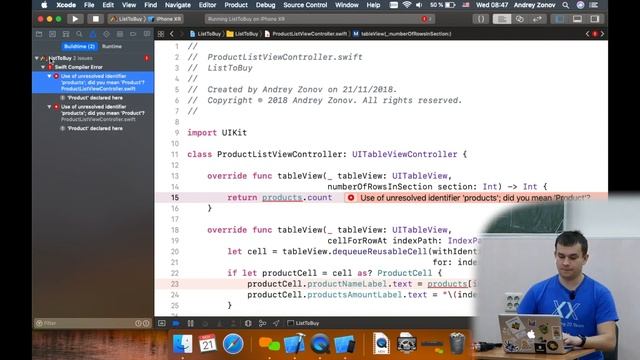Click the Library curly braces button
This screenshot has height=360, width=640.
tap(480, 19)
